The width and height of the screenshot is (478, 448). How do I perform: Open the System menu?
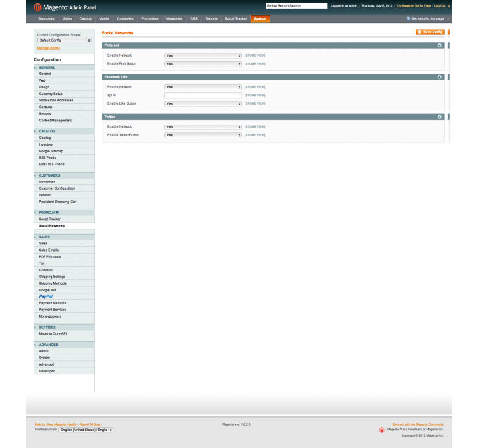pyautogui.click(x=260, y=19)
